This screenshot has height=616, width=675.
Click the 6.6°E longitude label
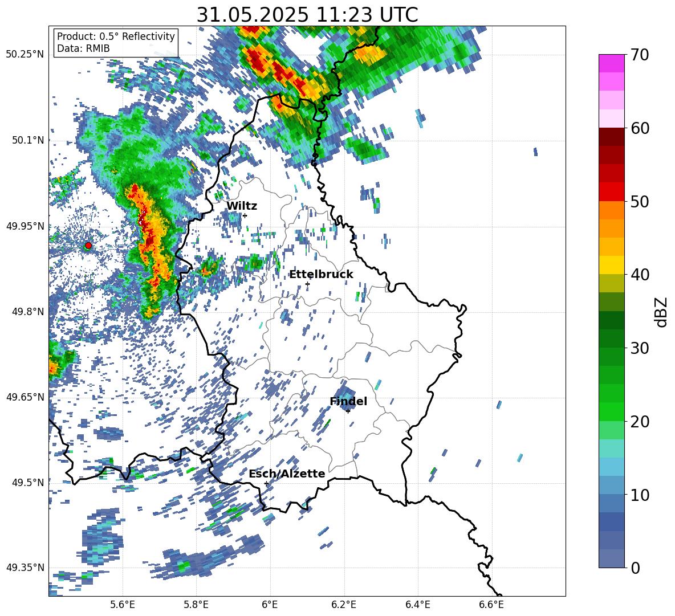click(491, 605)
